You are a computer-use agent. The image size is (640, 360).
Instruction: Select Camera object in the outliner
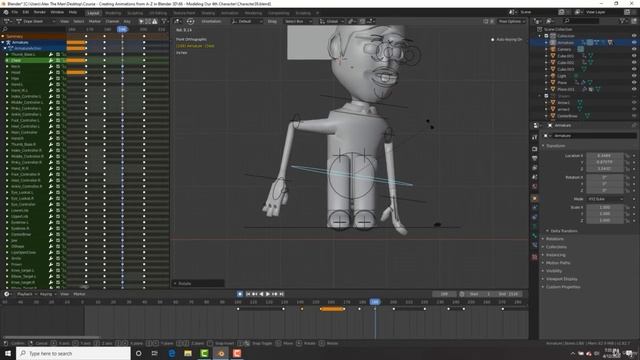coord(564,49)
